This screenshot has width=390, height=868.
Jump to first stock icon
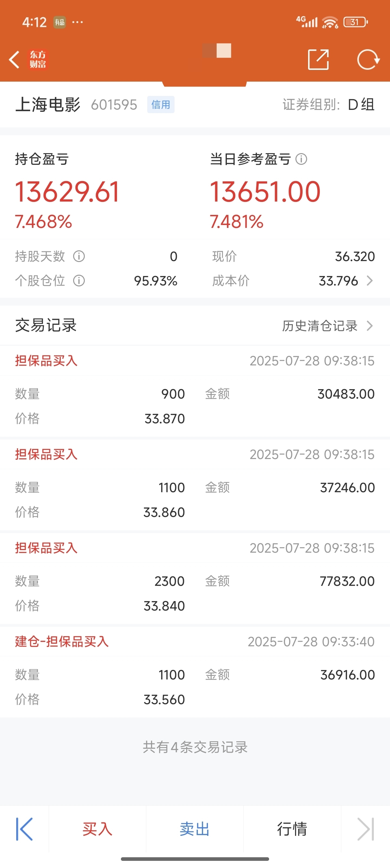pyautogui.click(x=24, y=829)
